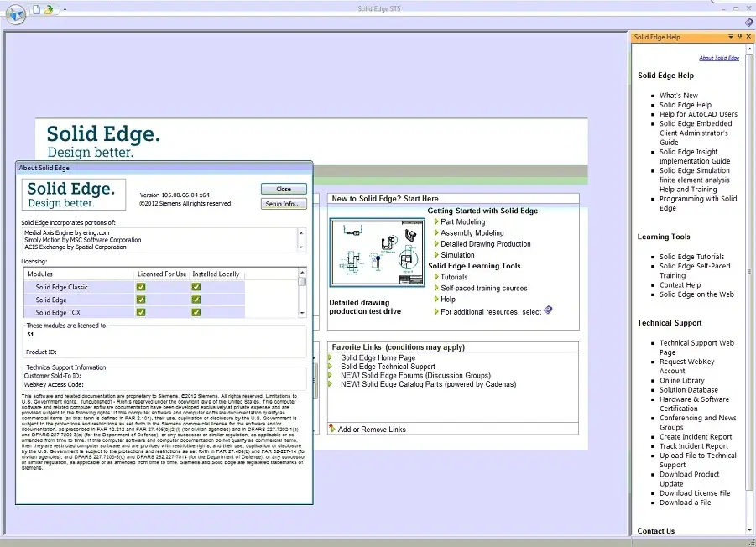Image resolution: width=756 pixels, height=547 pixels.
Task: Open Download License File link
Action: point(695,493)
